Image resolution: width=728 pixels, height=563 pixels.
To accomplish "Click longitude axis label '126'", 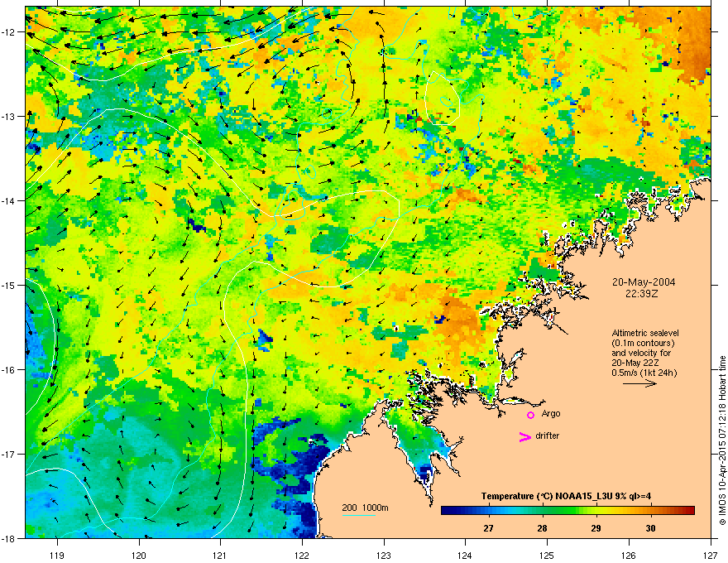I will click(629, 556).
